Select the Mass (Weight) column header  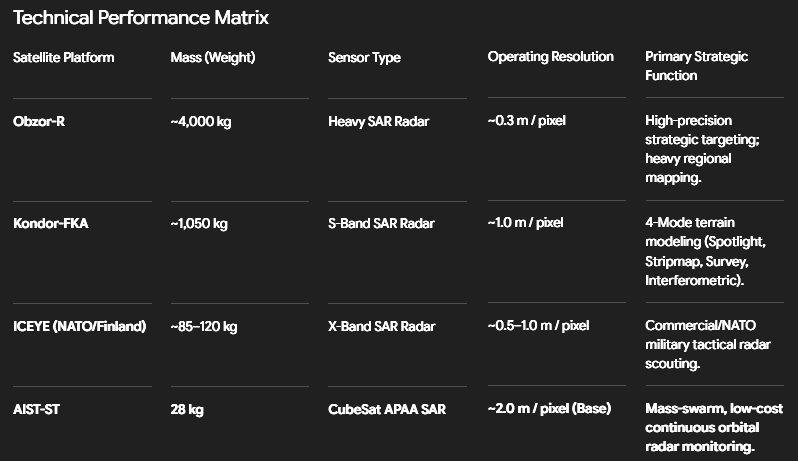coord(213,57)
